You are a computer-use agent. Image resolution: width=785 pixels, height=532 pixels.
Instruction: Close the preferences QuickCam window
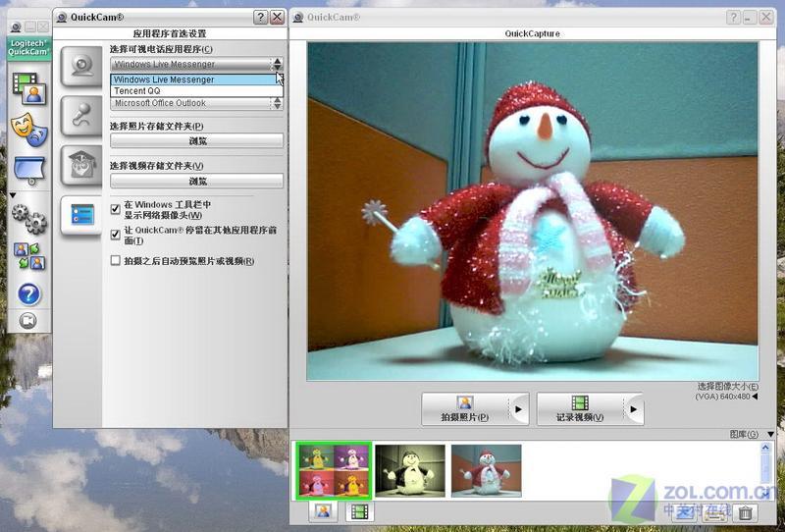[x=277, y=18]
